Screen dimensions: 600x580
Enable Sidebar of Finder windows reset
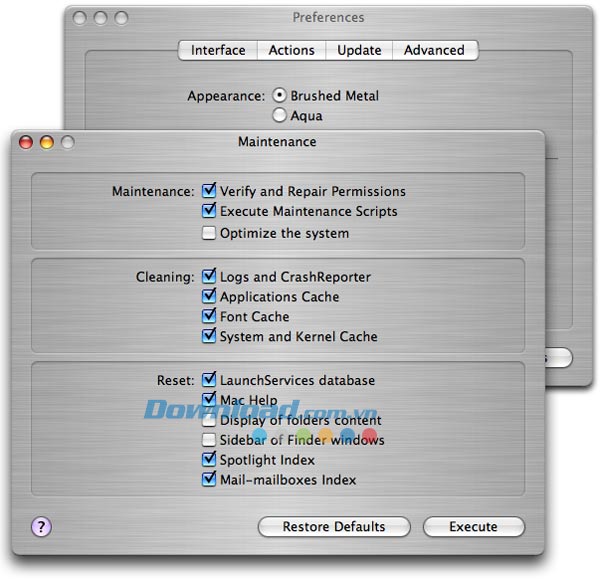coord(209,440)
